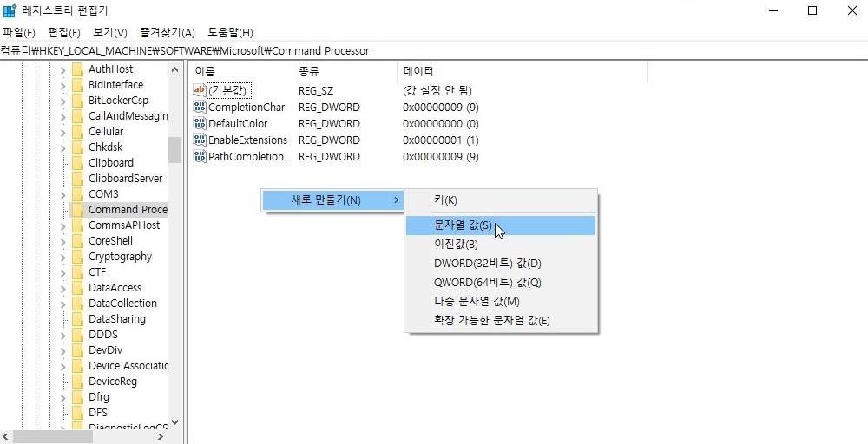
Task: Expand the AuthHost tree node
Action: (63, 69)
